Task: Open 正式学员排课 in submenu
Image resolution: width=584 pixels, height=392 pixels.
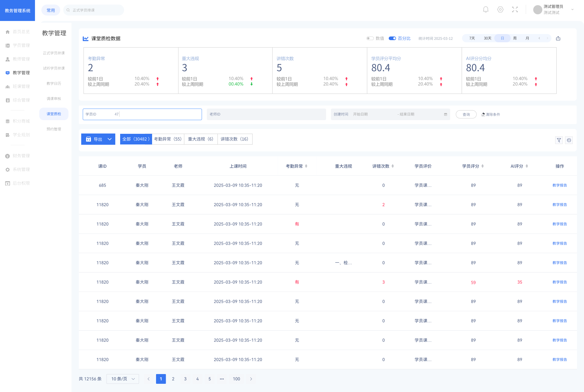Action: [54, 53]
